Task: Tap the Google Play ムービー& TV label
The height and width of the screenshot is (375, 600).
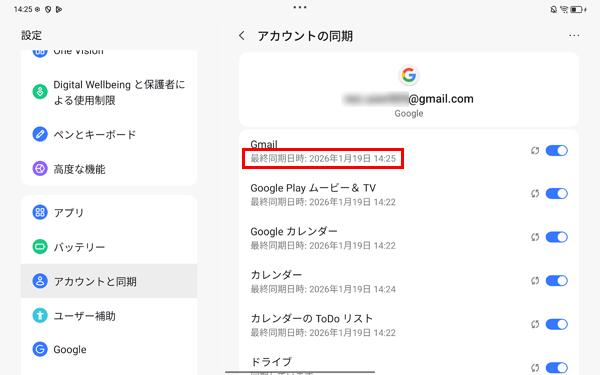Action: pos(313,188)
